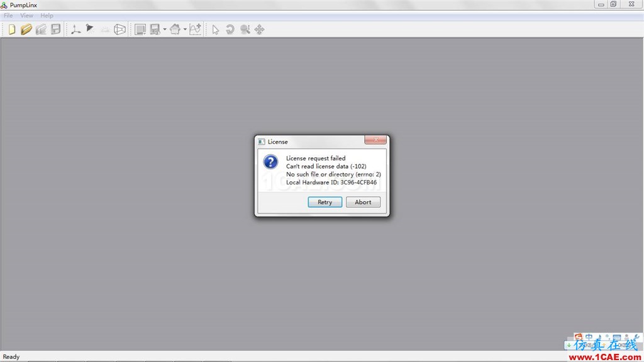This screenshot has width=644, height=362.
Task: Select the zoom magnifier tool
Action: tap(245, 30)
